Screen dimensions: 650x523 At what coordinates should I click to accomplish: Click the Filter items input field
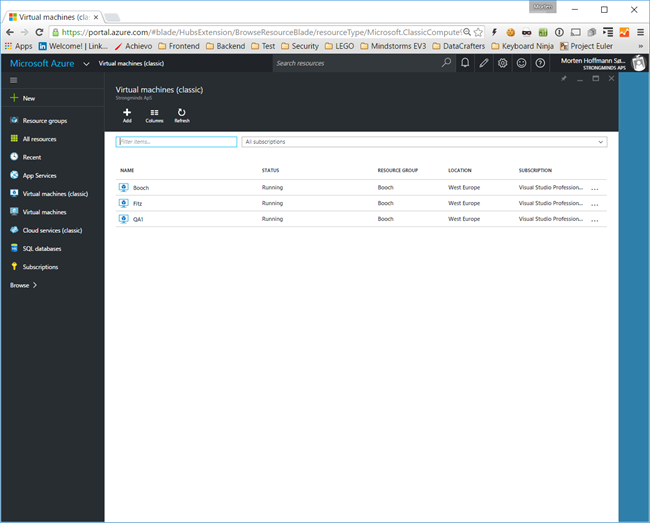point(176,142)
